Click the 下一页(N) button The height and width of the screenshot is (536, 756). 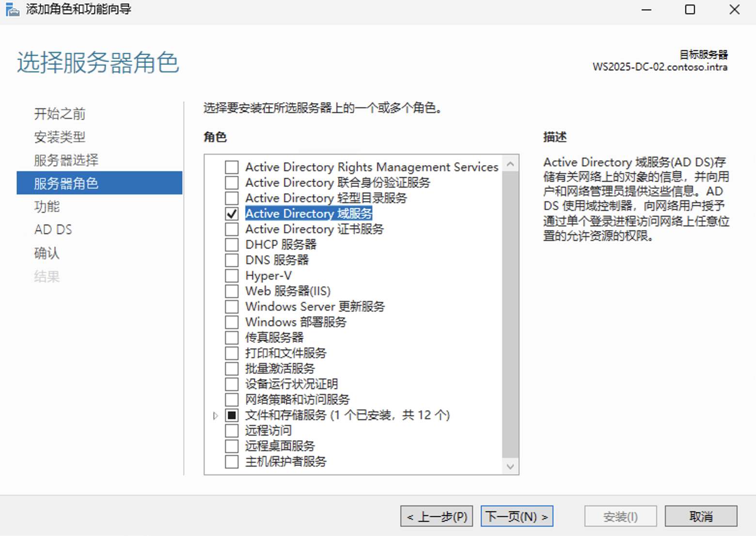click(x=517, y=517)
